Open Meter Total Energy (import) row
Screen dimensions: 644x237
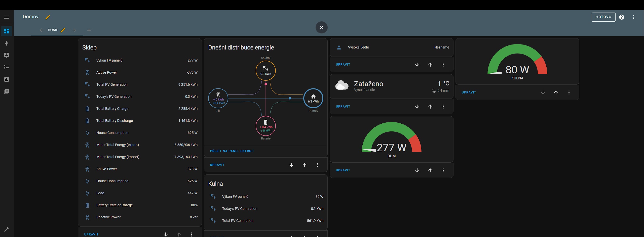(140, 157)
